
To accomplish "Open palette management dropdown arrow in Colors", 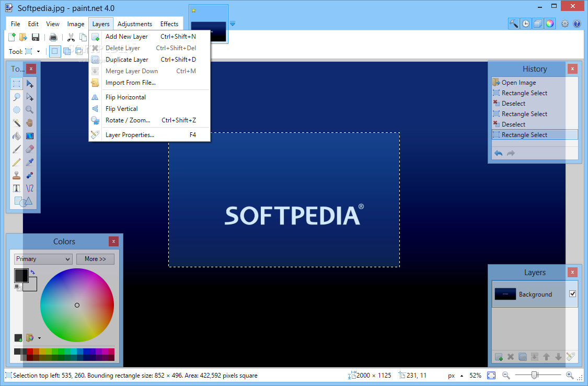I will click(39, 338).
